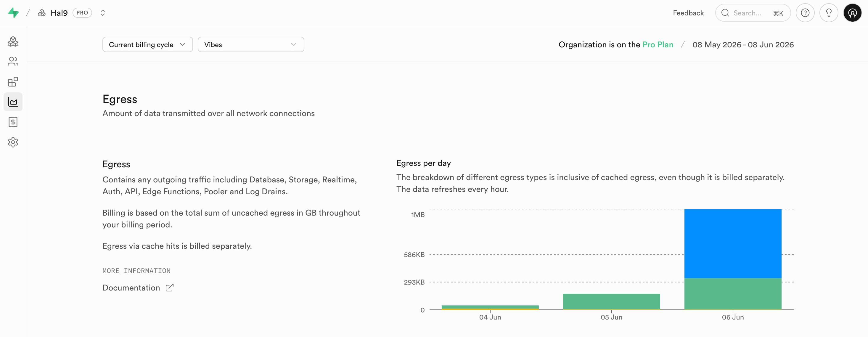This screenshot has height=337, width=868.
Task: Open the Feedback button
Action: (x=688, y=13)
